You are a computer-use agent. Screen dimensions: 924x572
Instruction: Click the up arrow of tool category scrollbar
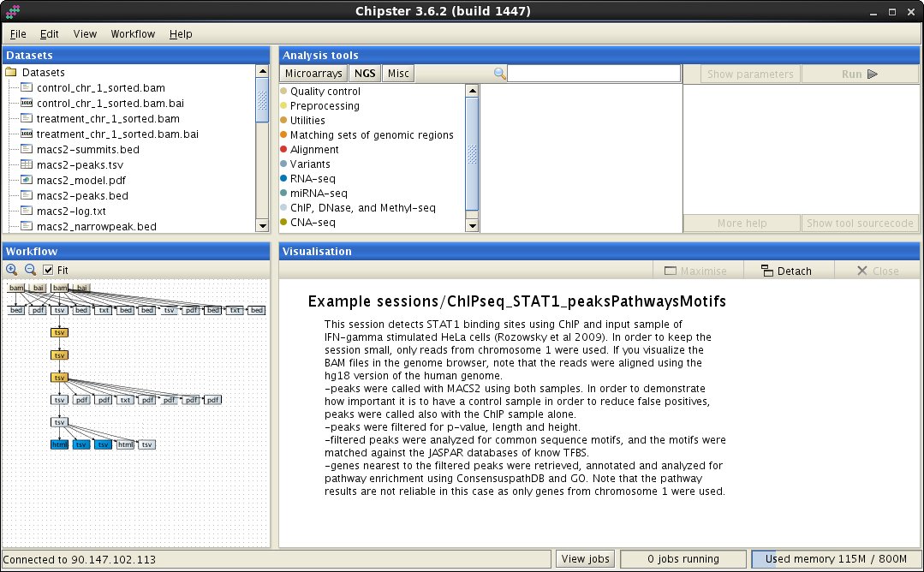point(472,91)
